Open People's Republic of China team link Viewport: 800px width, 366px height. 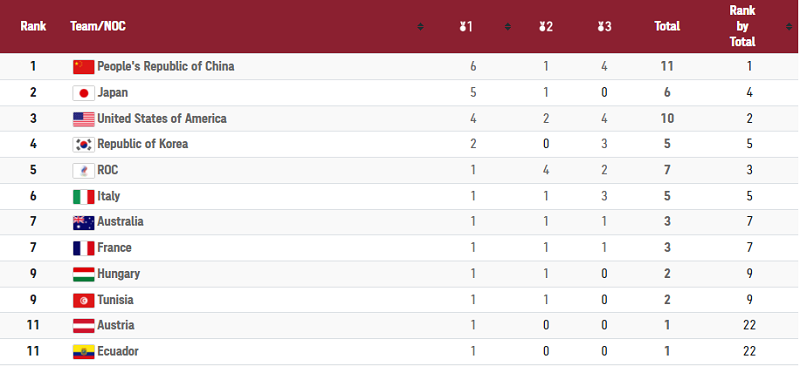click(x=166, y=66)
